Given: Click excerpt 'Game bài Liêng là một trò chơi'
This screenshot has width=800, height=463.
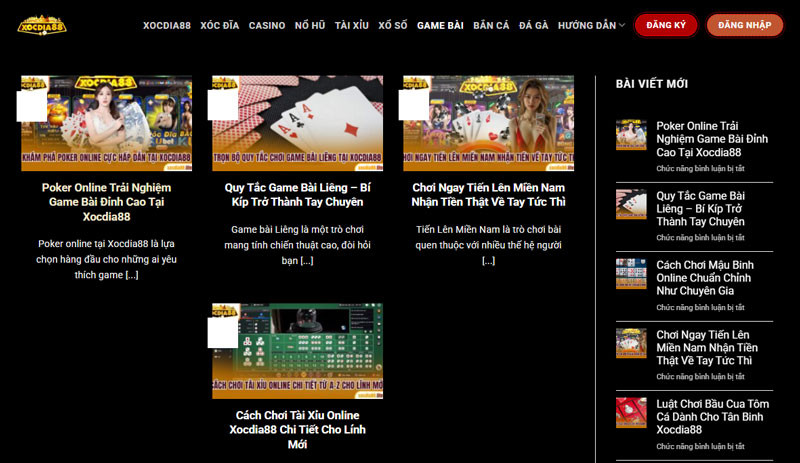Looking at the screenshot, I should click(297, 245).
